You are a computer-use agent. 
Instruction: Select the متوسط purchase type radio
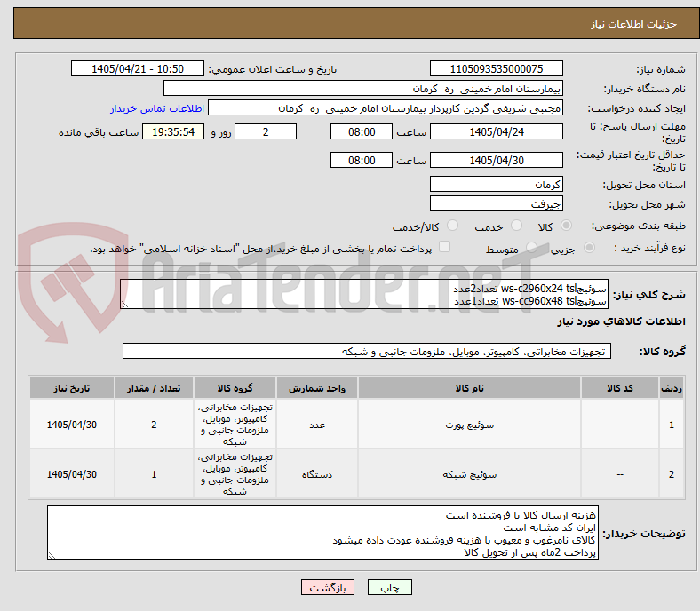click(x=531, y=247)
